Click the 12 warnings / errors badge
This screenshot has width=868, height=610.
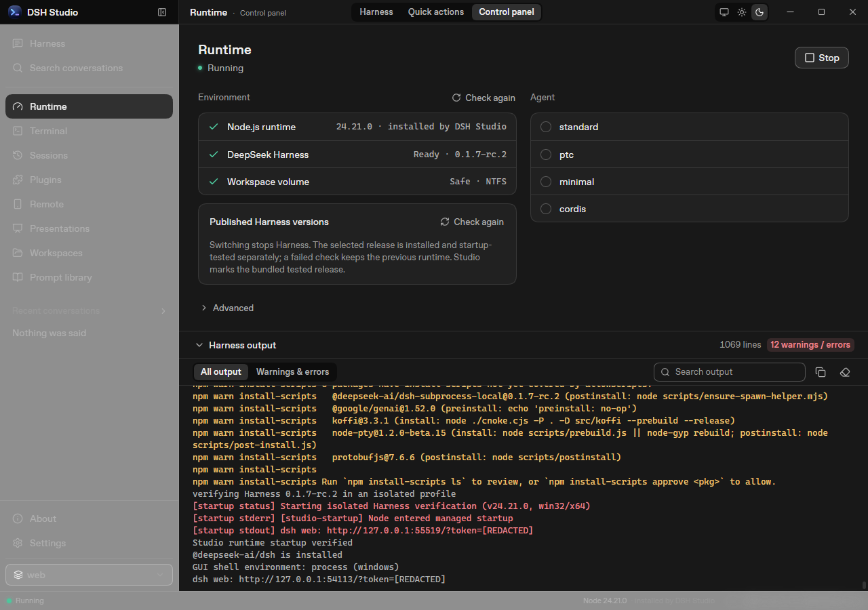pyautogui.click(x=810, y=345)
